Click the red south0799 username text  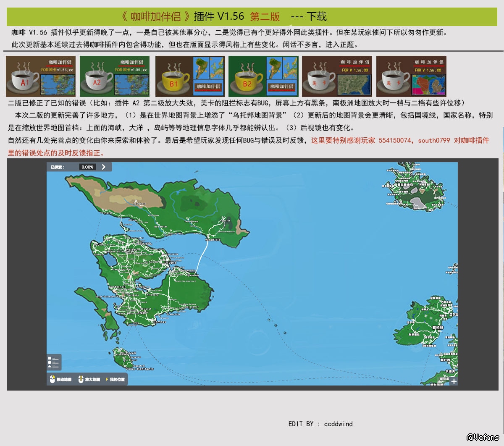(434, 140)
